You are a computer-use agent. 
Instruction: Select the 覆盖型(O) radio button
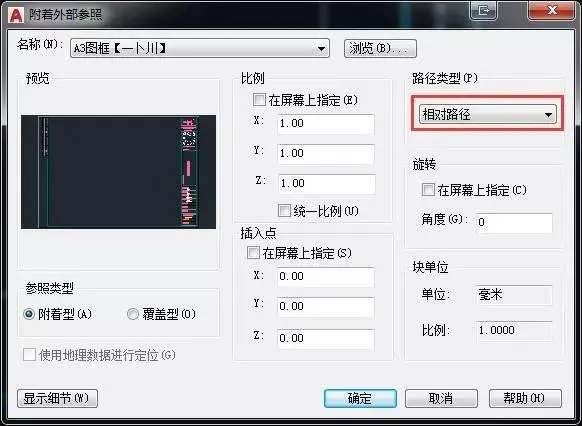click(x=133, y=314)
